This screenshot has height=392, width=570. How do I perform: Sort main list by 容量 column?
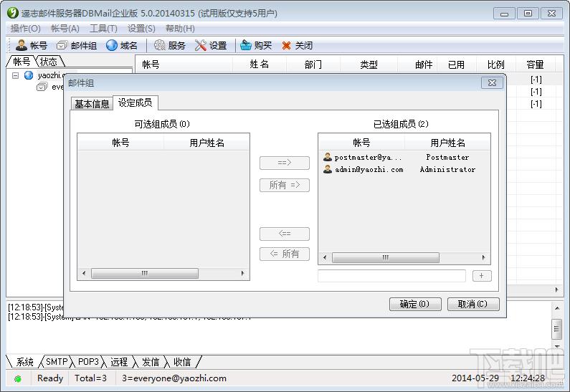pyautogui.click(x=535, y=64)
